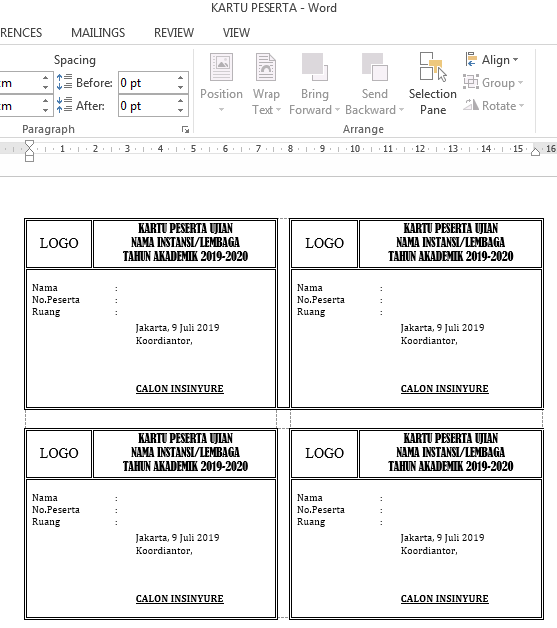The height and width of the screenshot is (628, 557).
Task: Click LOGO cell in top-right card
Action: tap(324, 243)
